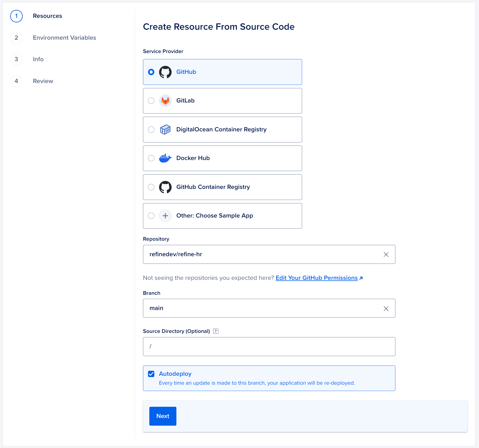Click the GitLab fox logo icon
This screenshot has height=448, width=479.
[x=165, y=101]
